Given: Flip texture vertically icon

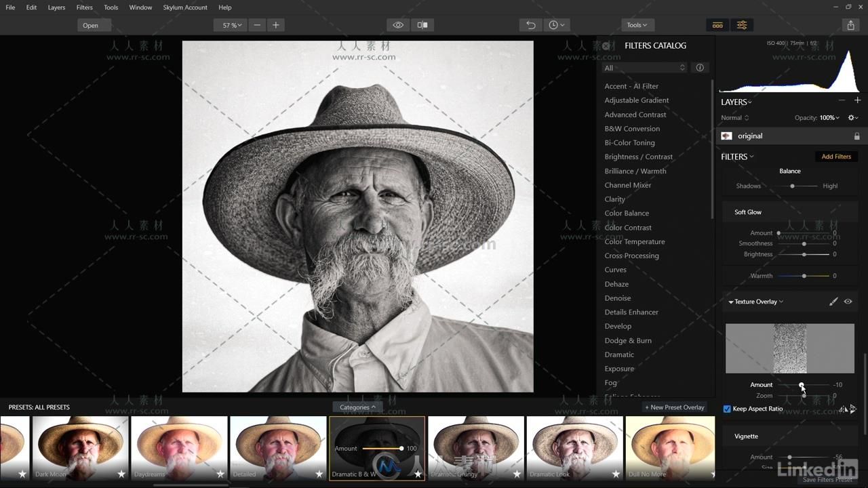Looking at the screenshot, I should coord(853,409).
